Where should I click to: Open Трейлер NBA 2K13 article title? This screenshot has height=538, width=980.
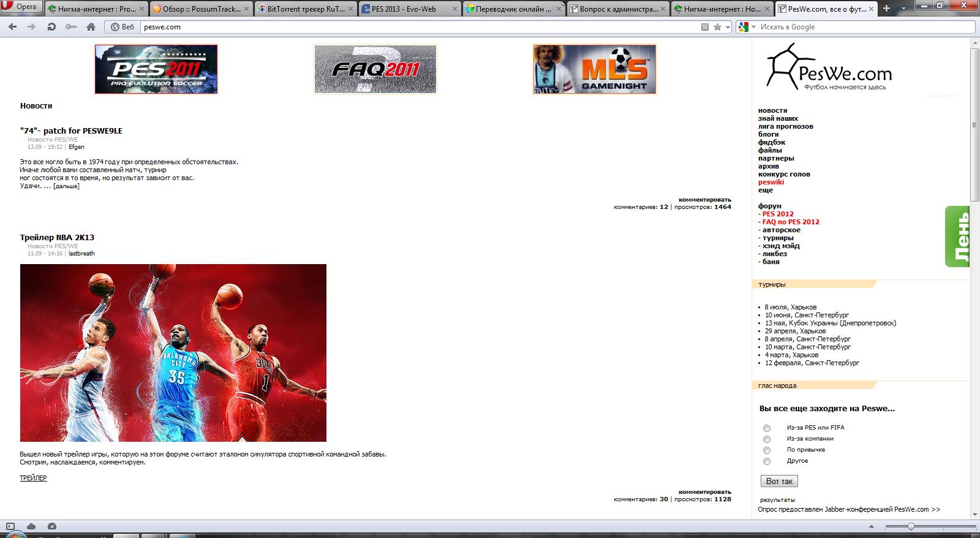[x=57, y=237]
